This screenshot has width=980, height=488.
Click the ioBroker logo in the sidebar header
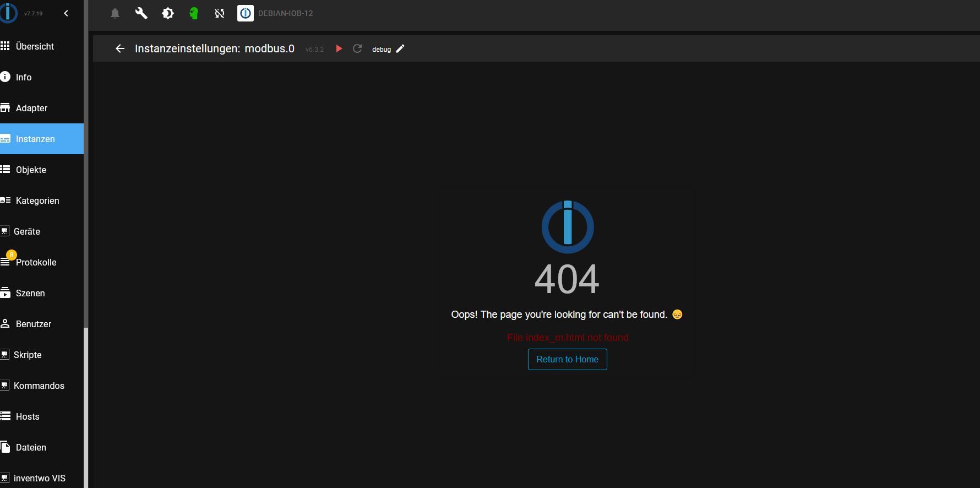pyautogui.click(x=8, y=13)
